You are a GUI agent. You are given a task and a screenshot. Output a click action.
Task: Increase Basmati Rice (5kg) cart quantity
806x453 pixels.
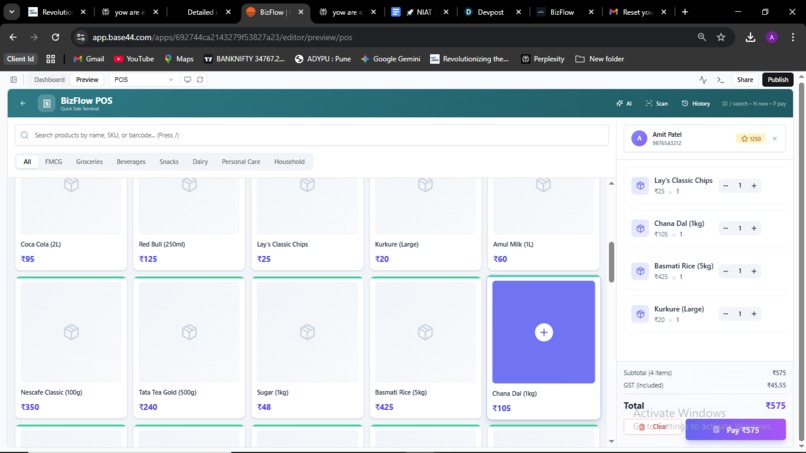tap(754, 271)
